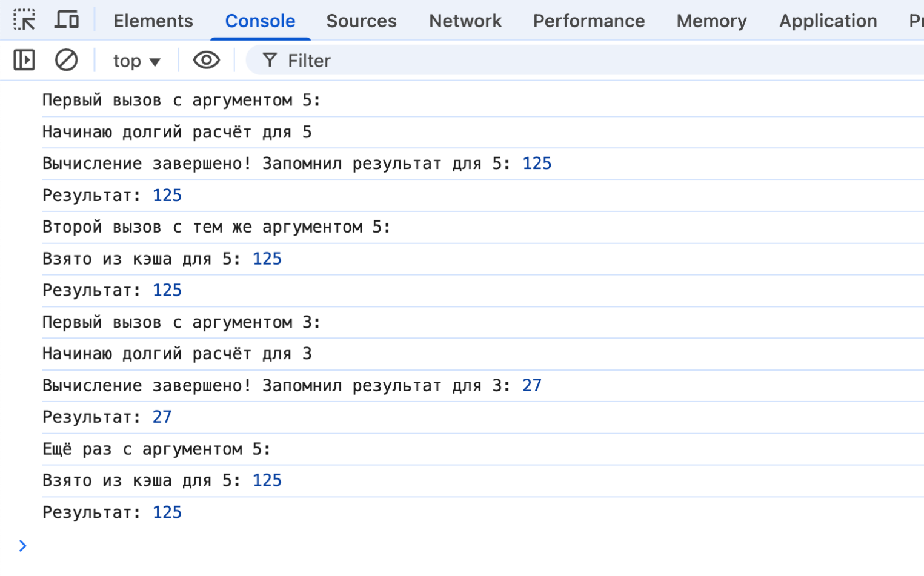The width and height of the screenshot is (924, 576).
Task: Click the value 27 in "Запомнил результат для 3"
Action: [531, 386]
